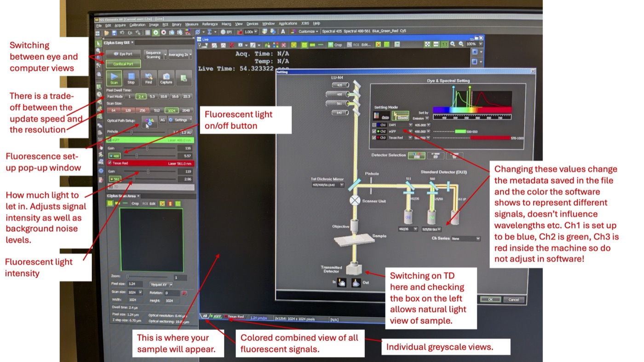
Task: Switch to the eGFP channel tab
Action: click(217, 316)
